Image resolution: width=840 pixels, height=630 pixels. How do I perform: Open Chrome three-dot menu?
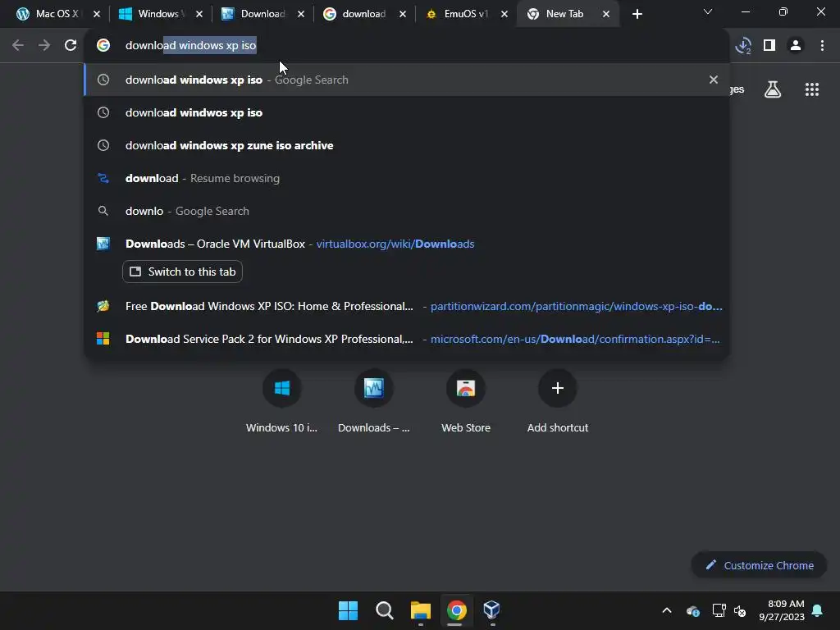[822, 46]
